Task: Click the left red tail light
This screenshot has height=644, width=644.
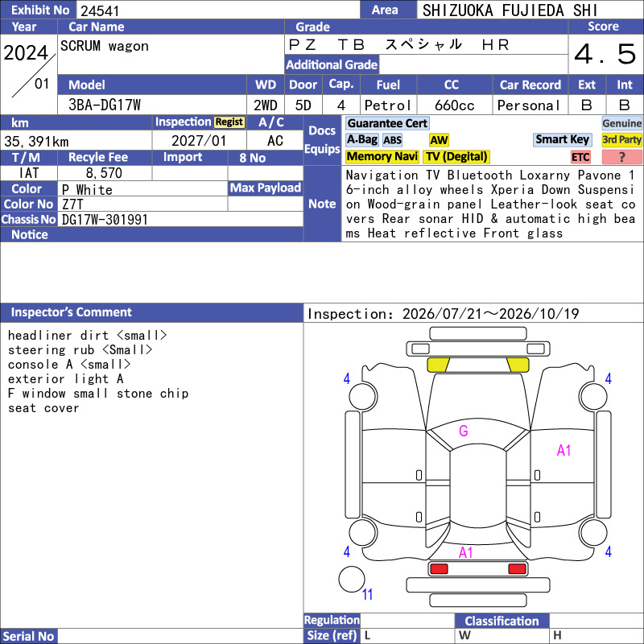Action: [x=439, y=569]
